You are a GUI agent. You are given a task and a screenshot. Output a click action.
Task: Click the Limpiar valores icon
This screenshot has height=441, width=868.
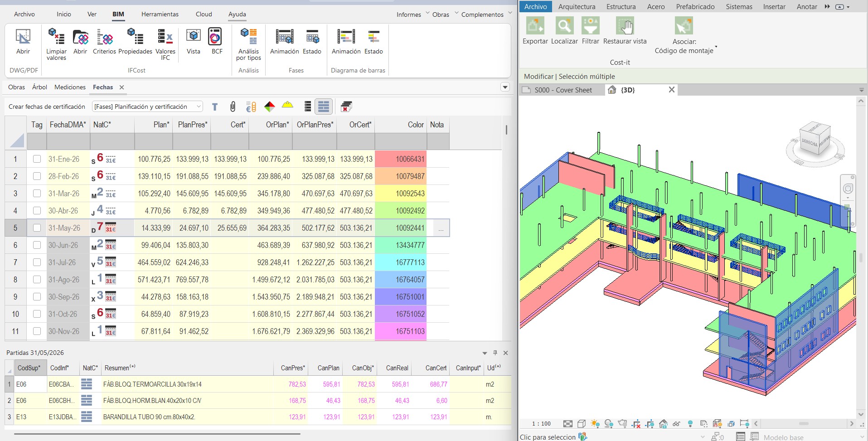[56, 37]
